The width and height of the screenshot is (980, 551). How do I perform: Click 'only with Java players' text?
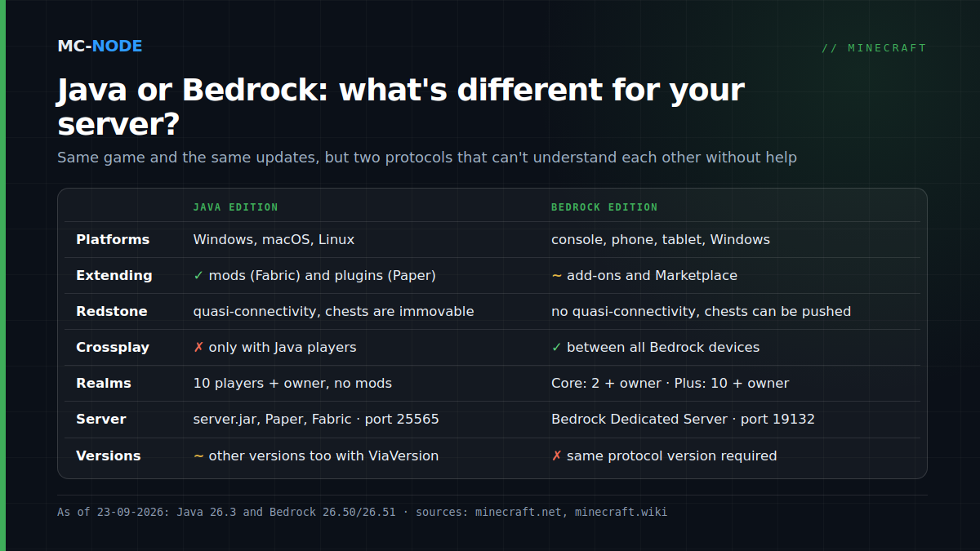click(283, 348)
